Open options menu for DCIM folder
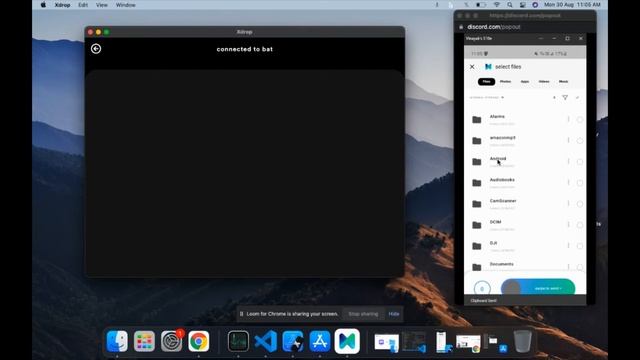This screenshot has height=360, width=640. [x=568, y=224]
